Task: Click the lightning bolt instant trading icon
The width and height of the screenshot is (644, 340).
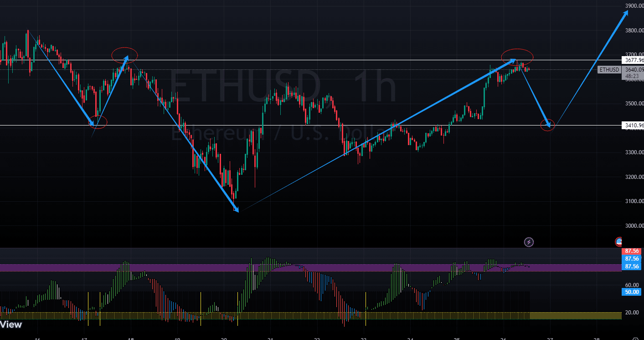Action: point(529,242)
